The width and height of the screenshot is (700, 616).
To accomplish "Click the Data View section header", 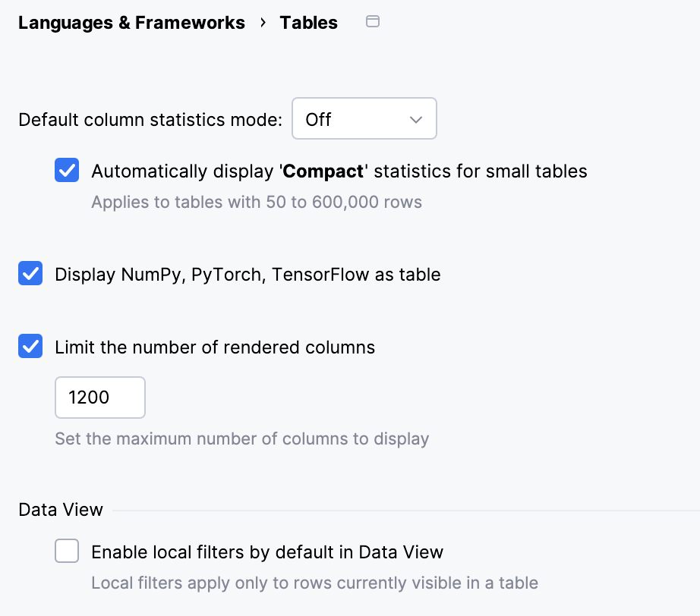I will 61,510.
